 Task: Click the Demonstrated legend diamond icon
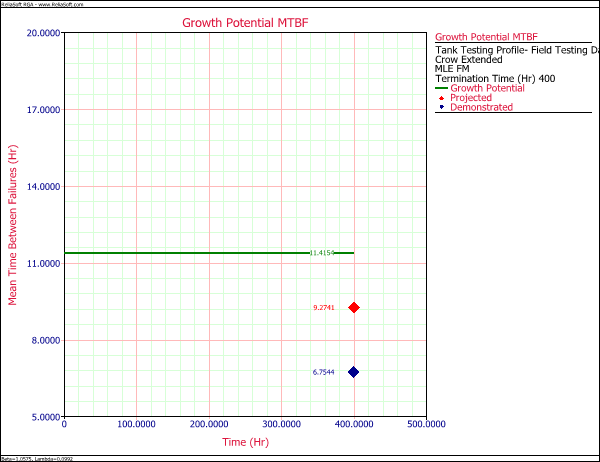[441, 107]
